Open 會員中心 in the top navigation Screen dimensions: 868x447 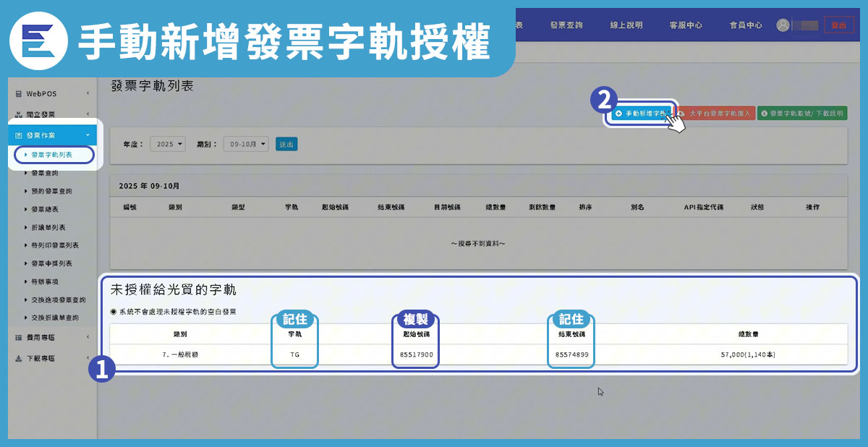point(745,25)
